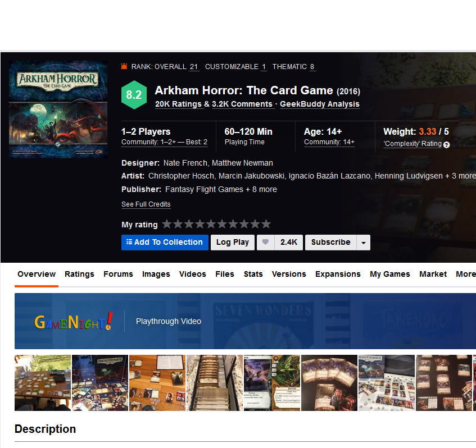Click the green 8.2 rating hexagon
476x448 pixels.
coord(134,95)
